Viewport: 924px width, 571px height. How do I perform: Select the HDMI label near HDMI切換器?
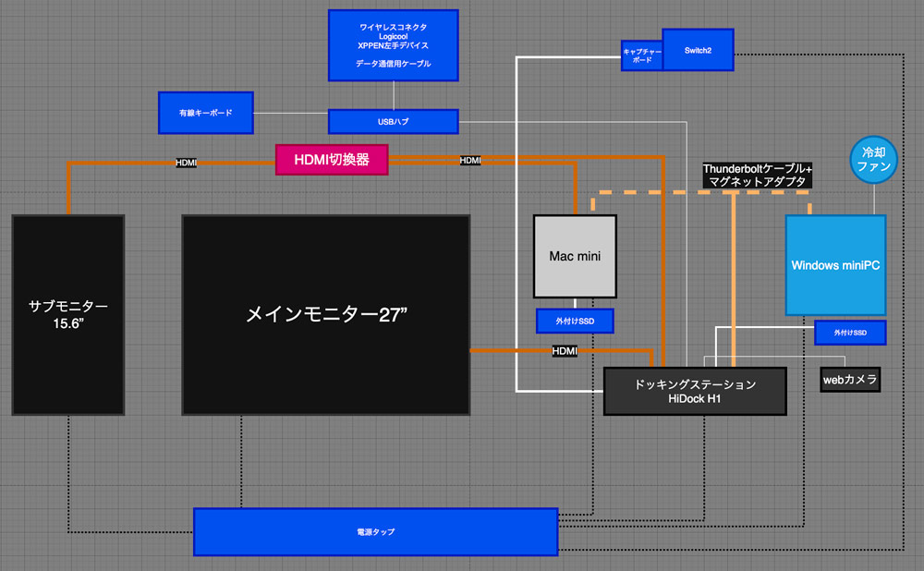coord(186,161)
